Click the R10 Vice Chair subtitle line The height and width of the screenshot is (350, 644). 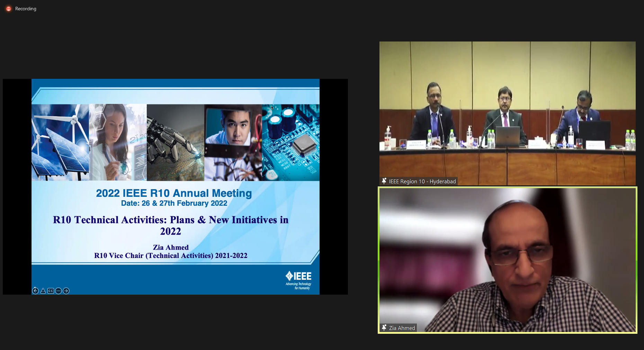[x=171, y=256]
